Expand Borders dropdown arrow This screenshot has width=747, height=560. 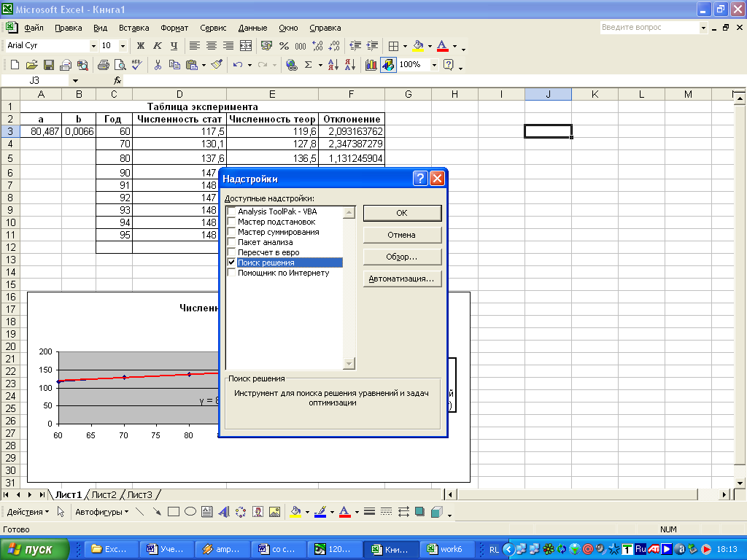point(405,46)
